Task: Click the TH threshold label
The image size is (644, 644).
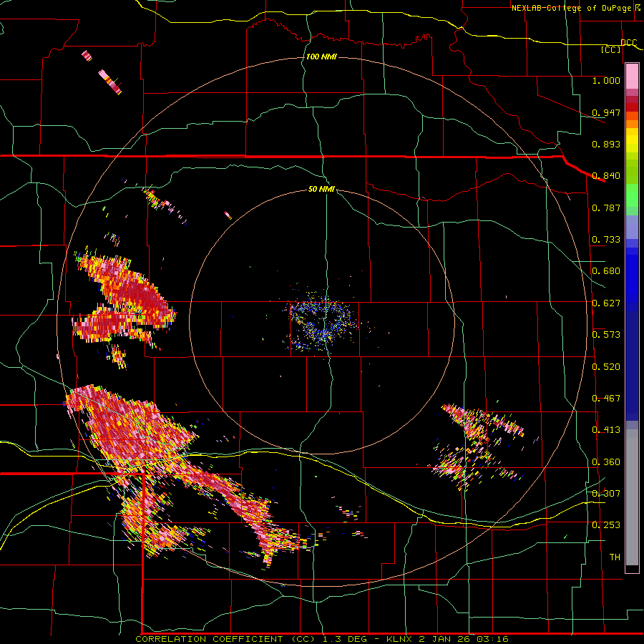Action: pos(615,557)
